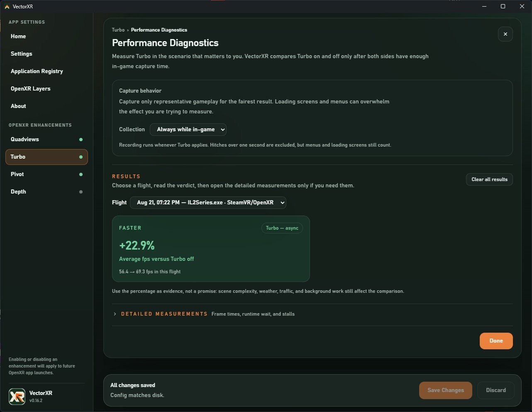Image resolution: width=532 pixels, height=412 pixels.
Task: Click the VectorXR logo in sidebar footer
Action: [x=17, y=397]
